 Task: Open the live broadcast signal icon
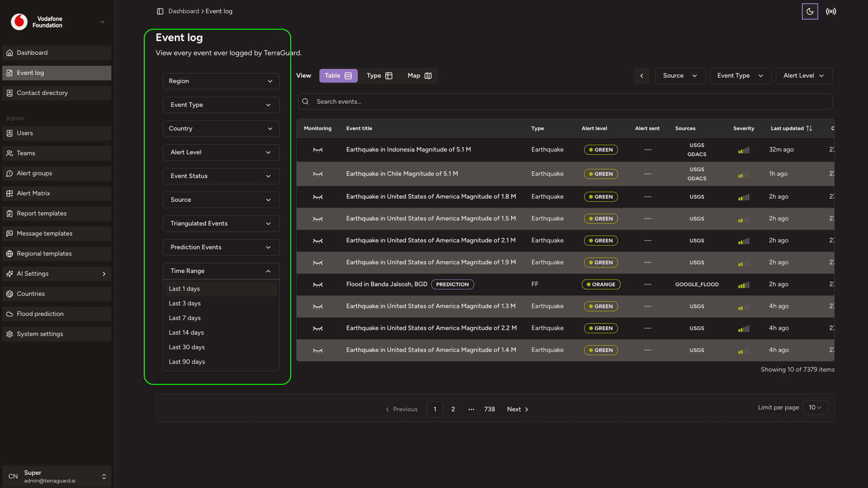pyautogui.click(x=831, y=11)
